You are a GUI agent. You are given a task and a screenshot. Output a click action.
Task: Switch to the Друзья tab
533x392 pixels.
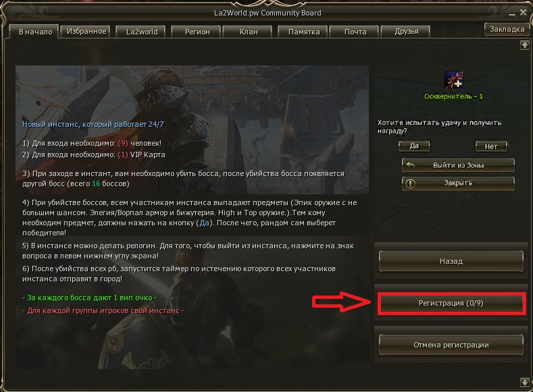coord(406,32)
